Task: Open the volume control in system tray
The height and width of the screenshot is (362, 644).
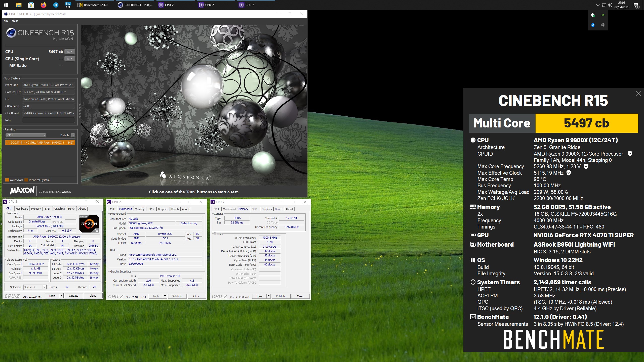Action: [610, 5]
